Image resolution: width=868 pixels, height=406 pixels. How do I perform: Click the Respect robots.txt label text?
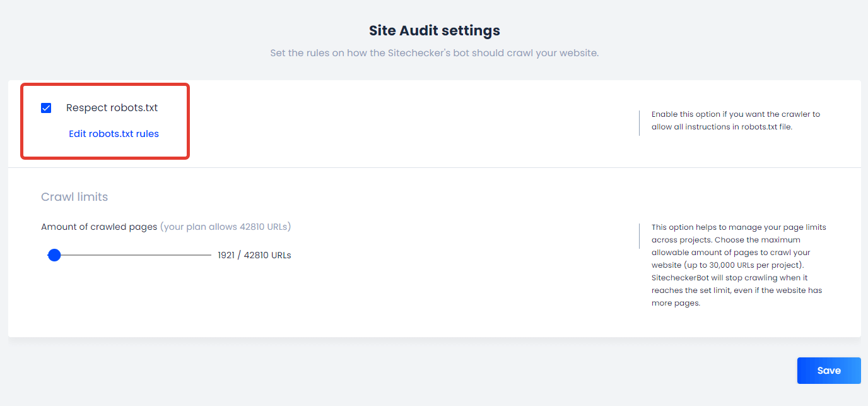coord(112,108)
